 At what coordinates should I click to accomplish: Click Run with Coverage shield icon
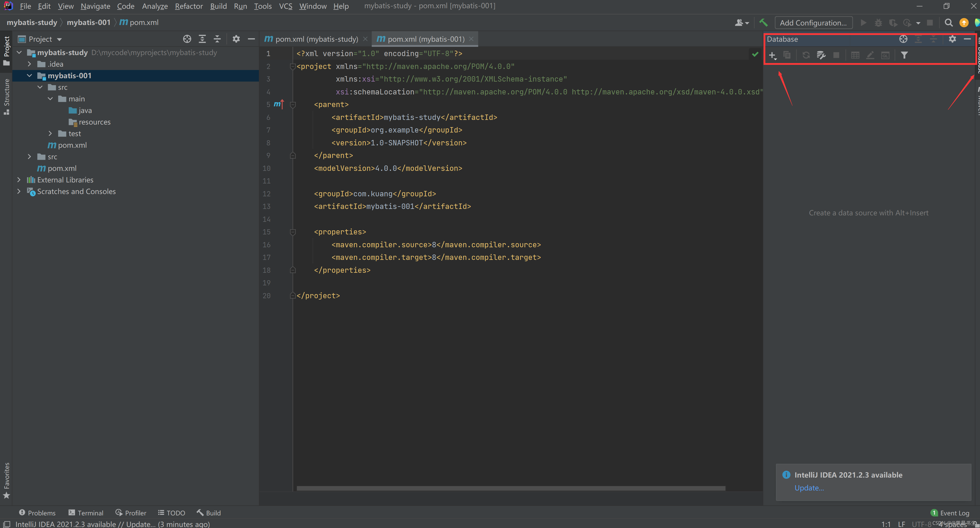(x=893, y=23)
